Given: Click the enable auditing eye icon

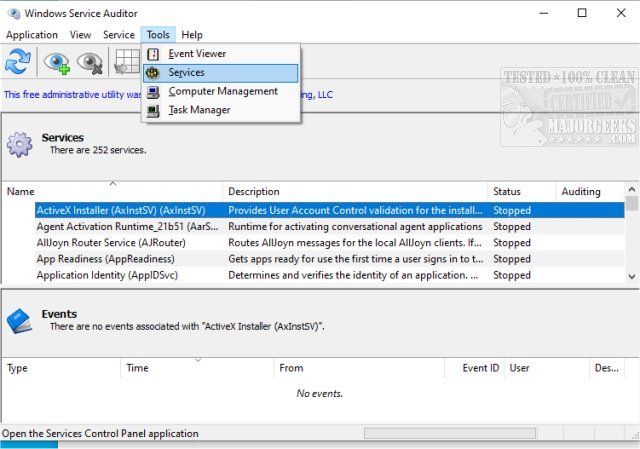Looking at the screenshot, I should click(56, 62).
